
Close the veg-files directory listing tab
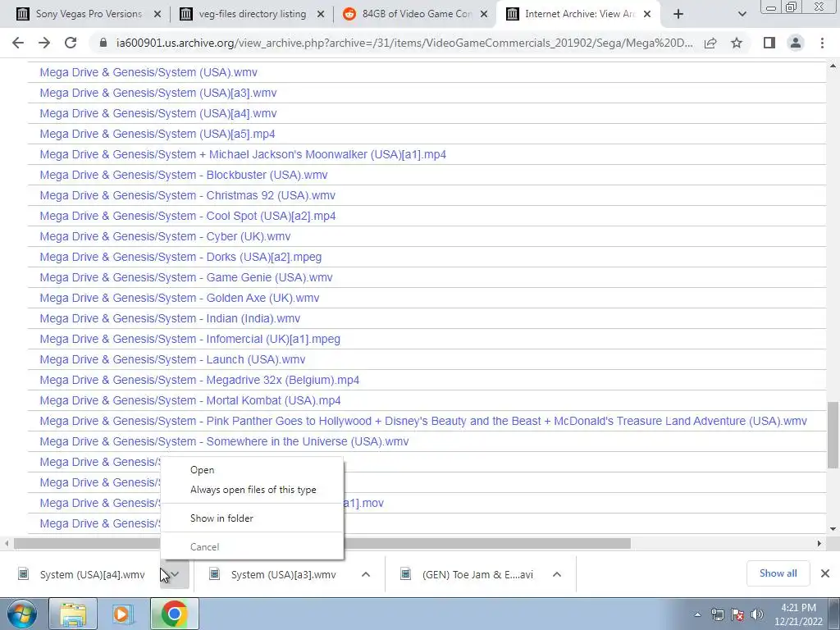pyautogui.click(x=321, y=14)
